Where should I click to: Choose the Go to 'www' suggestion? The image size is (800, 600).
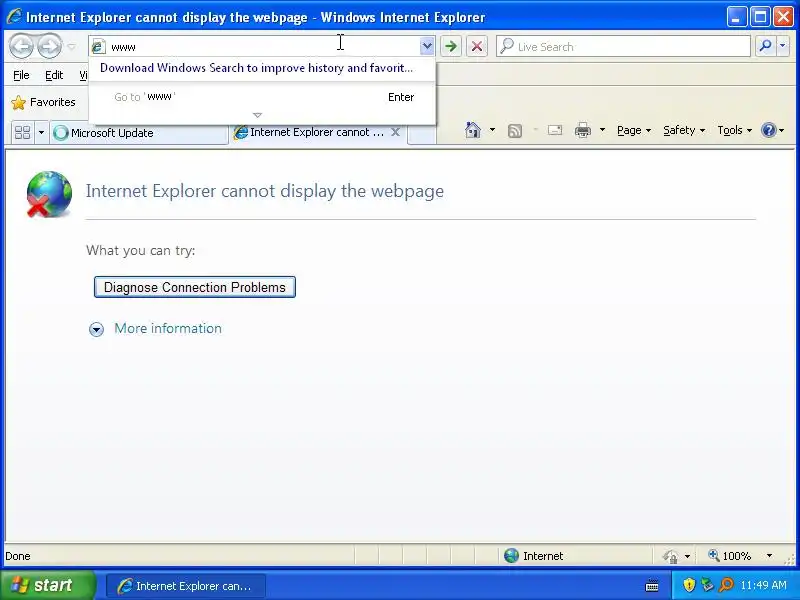click(x=262, y=97)
